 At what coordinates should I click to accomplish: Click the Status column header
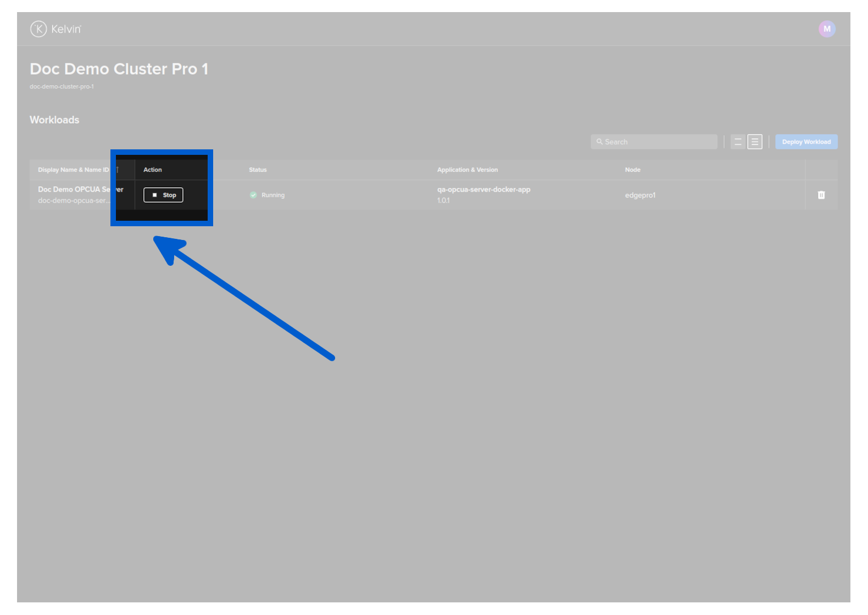pyautogui.click(x=258, y=170)
